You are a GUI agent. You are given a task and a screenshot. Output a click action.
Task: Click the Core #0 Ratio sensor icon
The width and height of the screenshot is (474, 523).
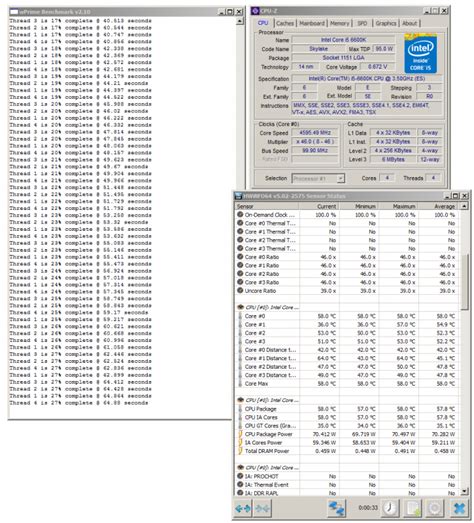pos(240,256)
